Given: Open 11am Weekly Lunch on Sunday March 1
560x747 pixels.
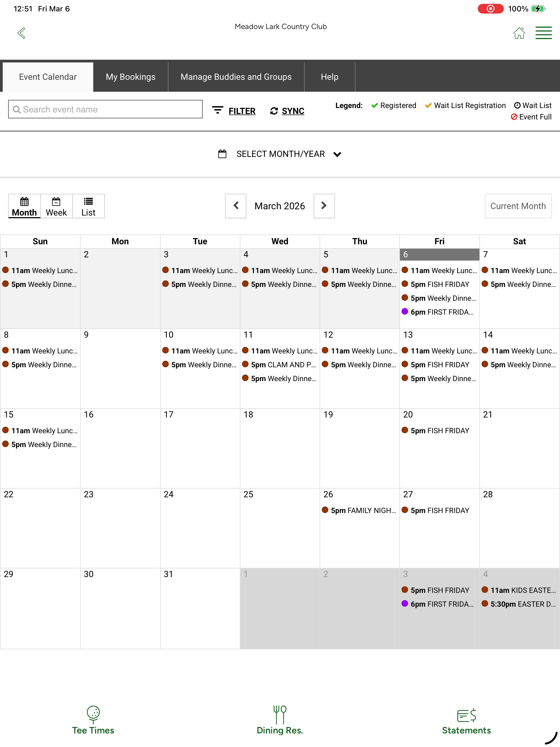Looking at the screenshot, I should tap(40, 271).
